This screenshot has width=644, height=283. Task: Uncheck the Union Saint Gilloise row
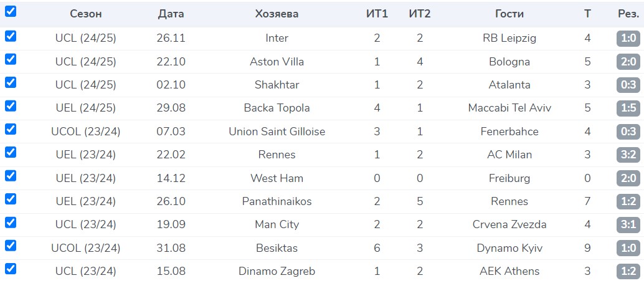(x=11, y=130)
